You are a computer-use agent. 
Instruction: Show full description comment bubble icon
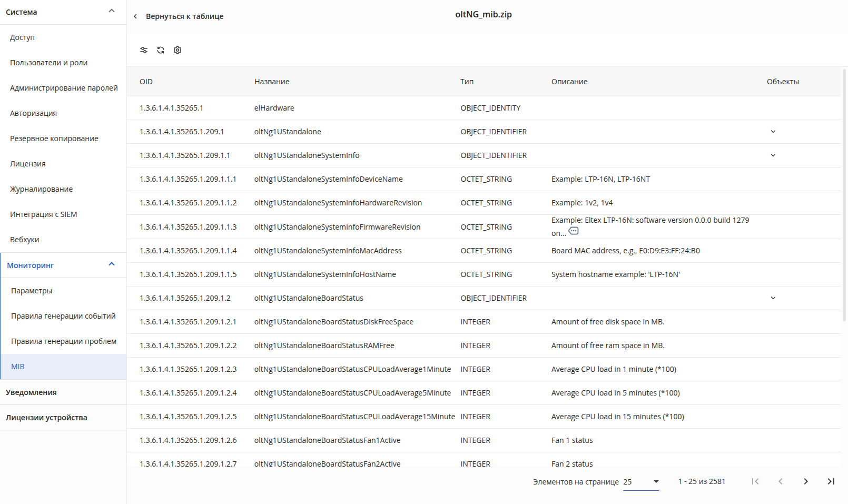tap(574, 231)
